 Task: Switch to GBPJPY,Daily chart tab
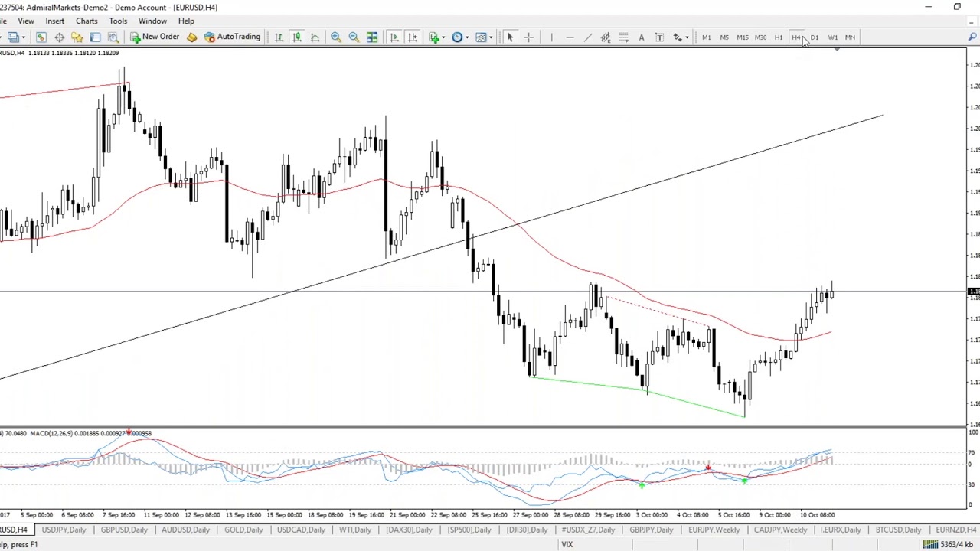coord(652,530)
